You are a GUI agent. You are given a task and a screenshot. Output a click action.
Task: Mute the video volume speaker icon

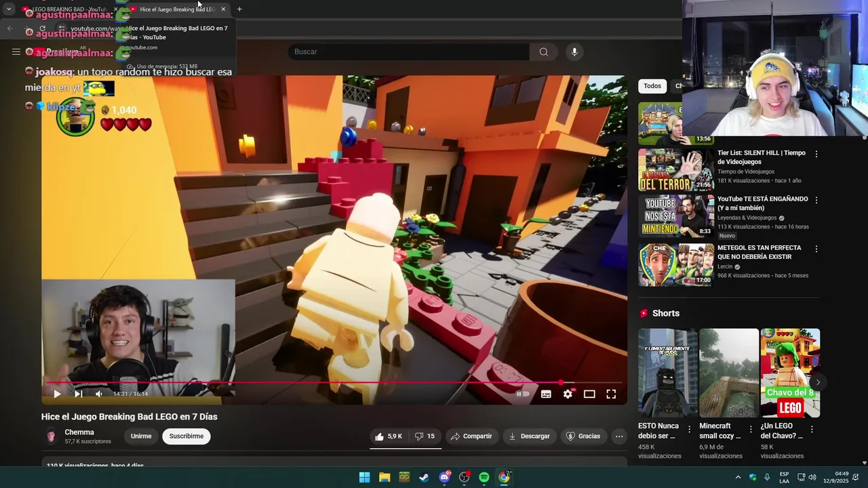pos(99,394)
